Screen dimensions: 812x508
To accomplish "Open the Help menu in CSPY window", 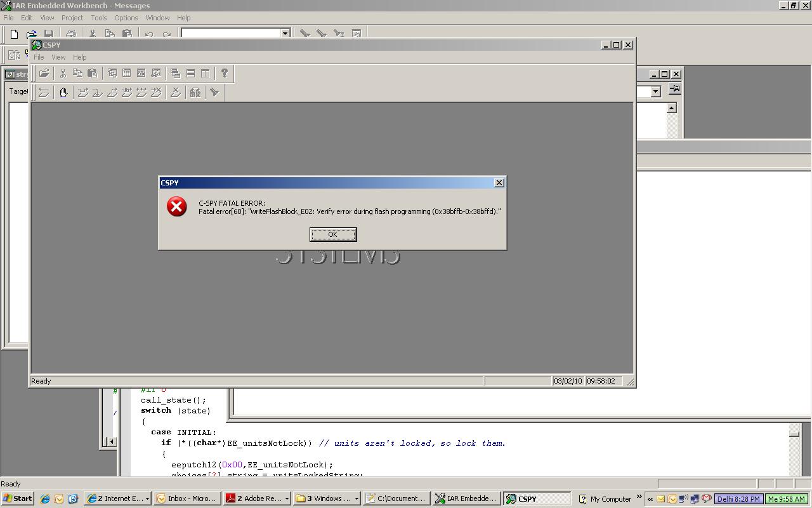I will (79, 57).
